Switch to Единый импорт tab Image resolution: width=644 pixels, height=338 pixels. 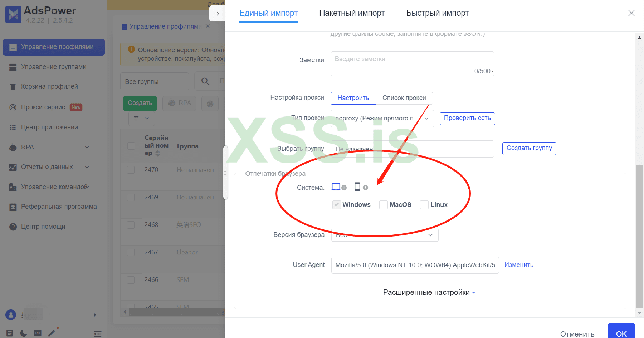268,13
